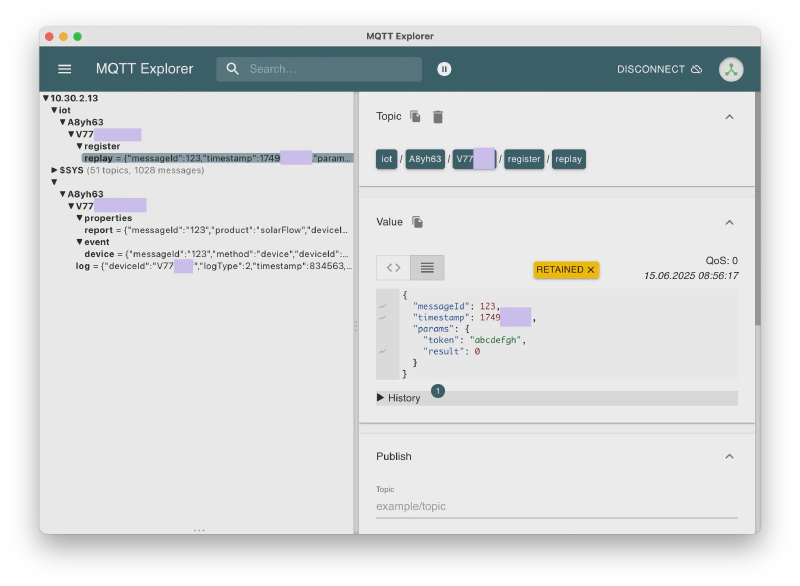Viewport: 800px width, 586px height.
Task: Copy the topic path to clipboard
Action: pos(415,116)
